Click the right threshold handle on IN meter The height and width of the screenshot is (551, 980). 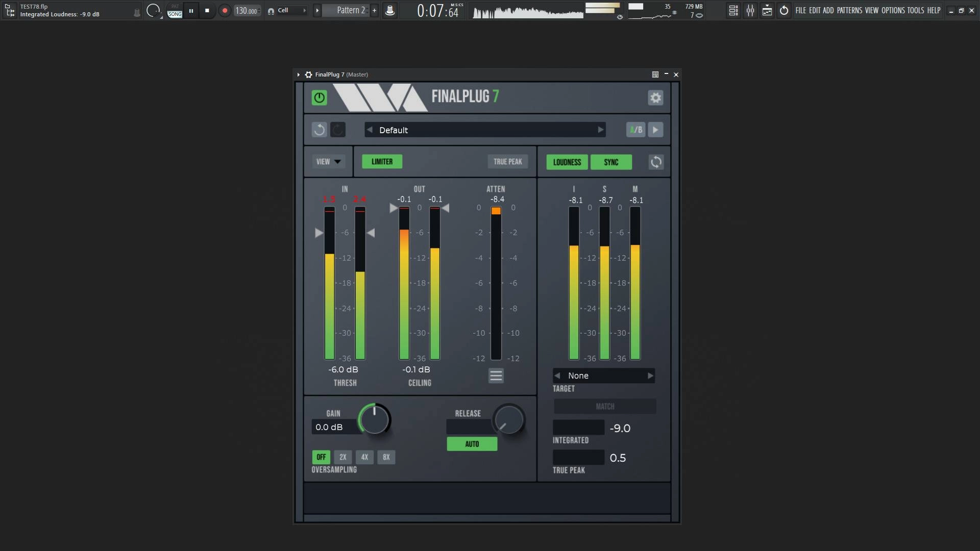(371, 233)
